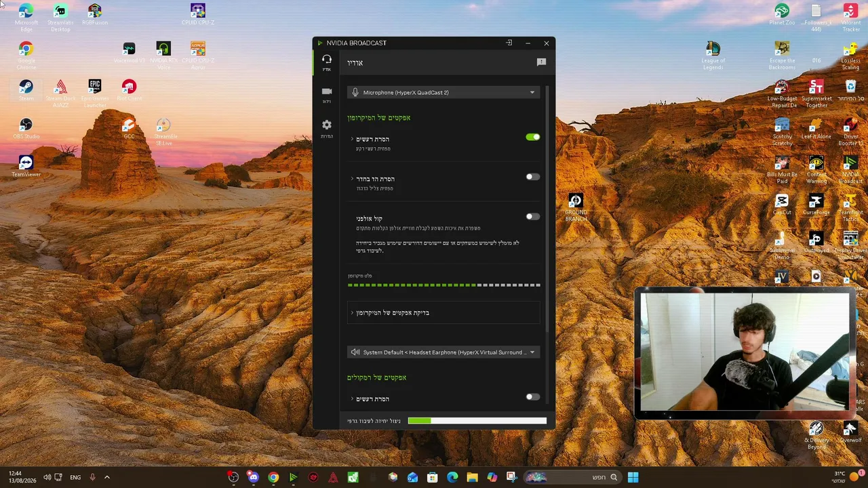The image size is (868, 488).
Task: Select the Leaf it Alone desktop shortcut
Action: [816, 129]
